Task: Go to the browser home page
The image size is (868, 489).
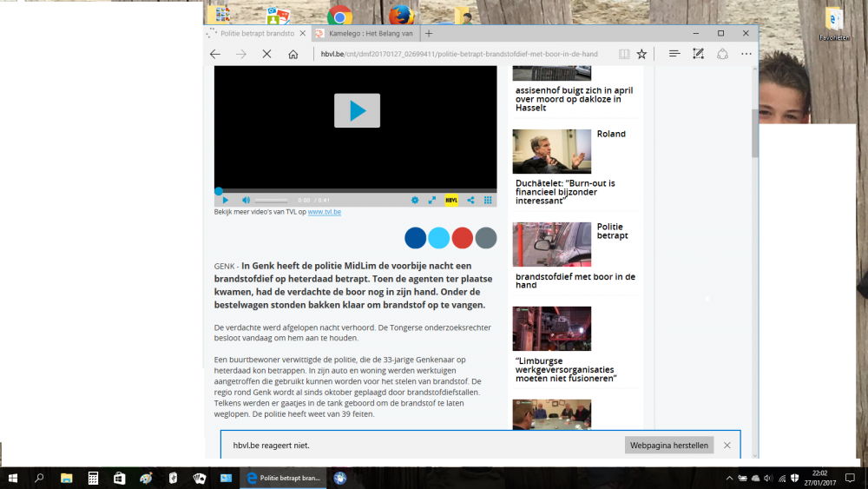Action: pos(293,54)
